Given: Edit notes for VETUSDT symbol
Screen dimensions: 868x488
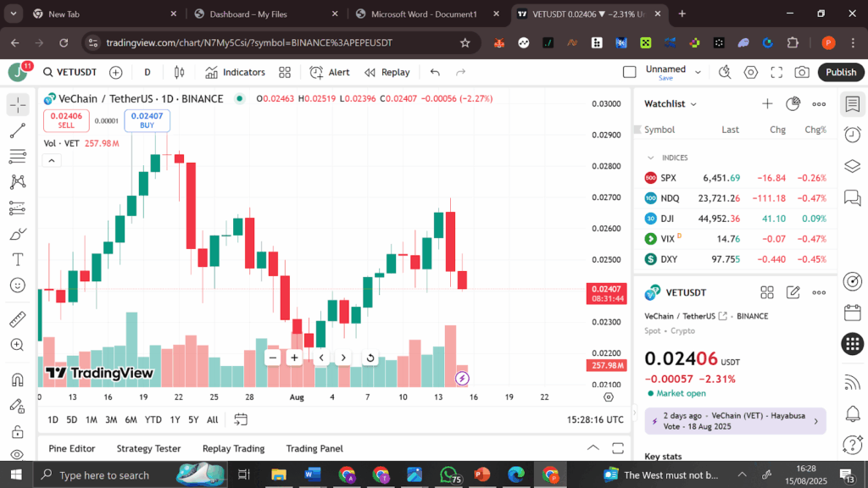Looking at the screenshot, I should point(793,292).
